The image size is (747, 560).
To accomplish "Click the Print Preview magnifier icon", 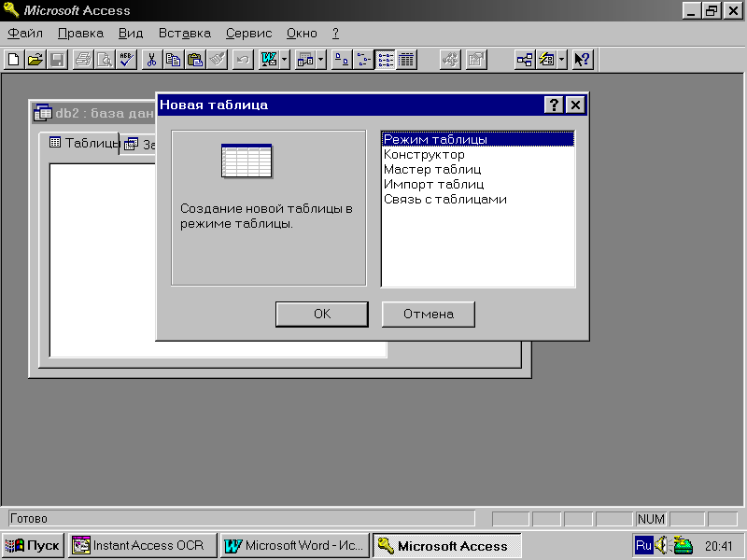I will 105,60.
